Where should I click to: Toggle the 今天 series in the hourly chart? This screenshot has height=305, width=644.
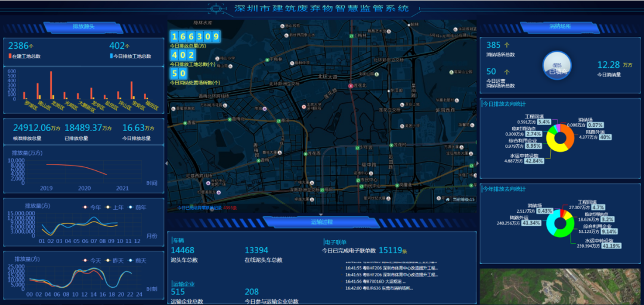coord(92,261)
